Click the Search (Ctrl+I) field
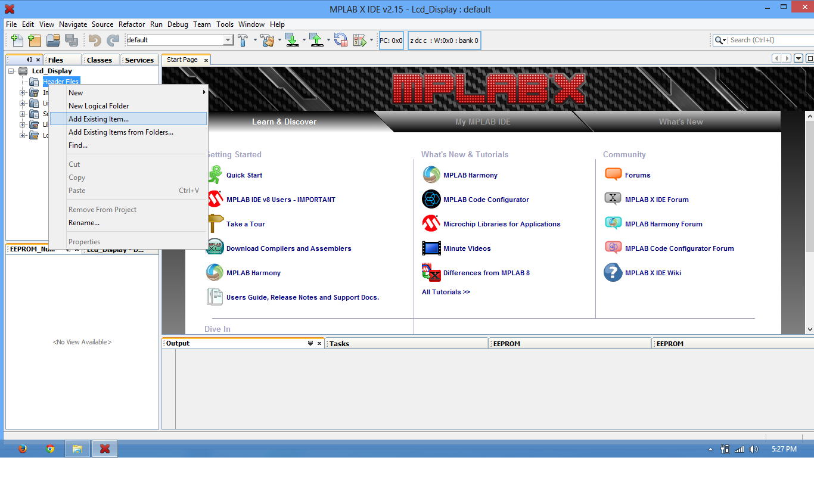Viewport: 814px width, 504px height. tap(769, 40)
